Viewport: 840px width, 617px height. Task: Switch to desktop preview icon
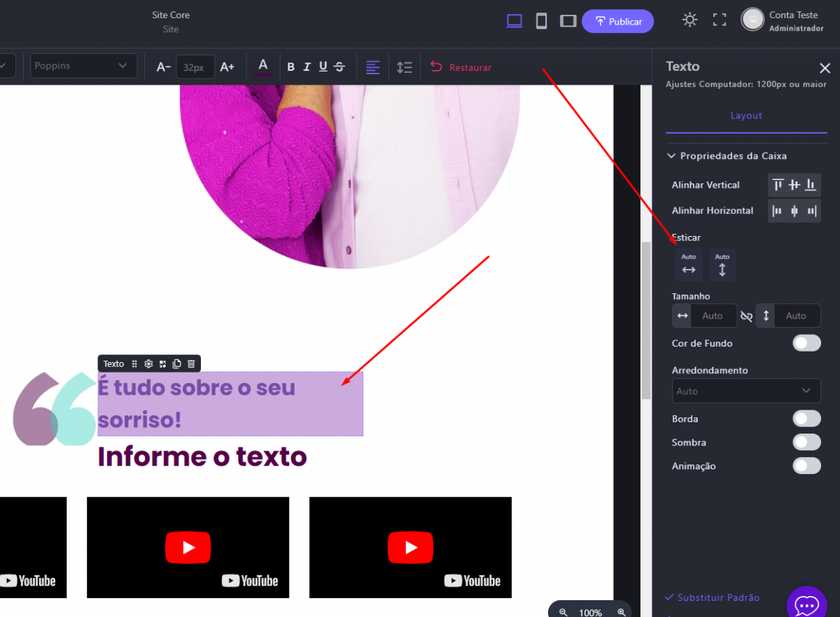click(514, 21)
